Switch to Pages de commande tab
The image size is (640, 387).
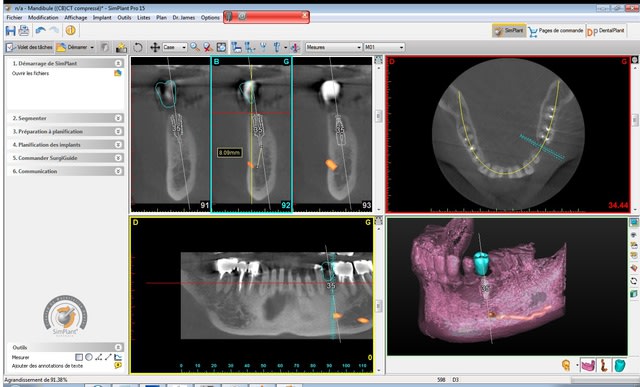coord(555,31)
